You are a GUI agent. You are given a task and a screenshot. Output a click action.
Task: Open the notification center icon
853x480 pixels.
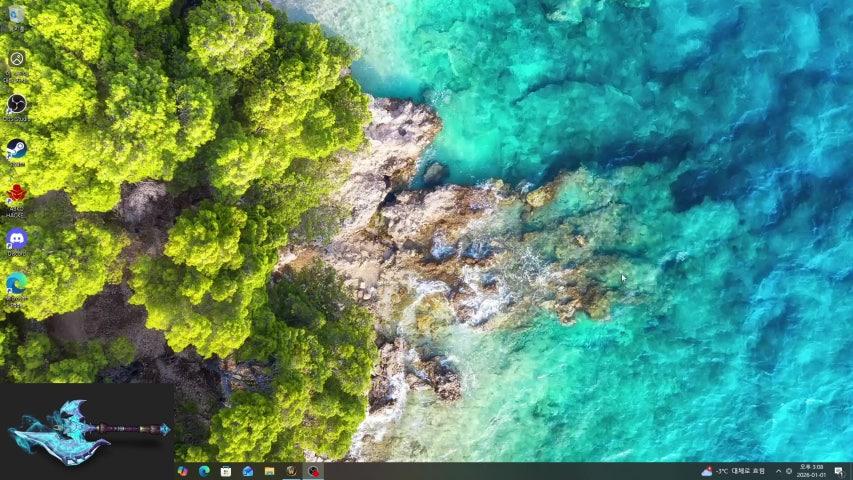(839, 471)
